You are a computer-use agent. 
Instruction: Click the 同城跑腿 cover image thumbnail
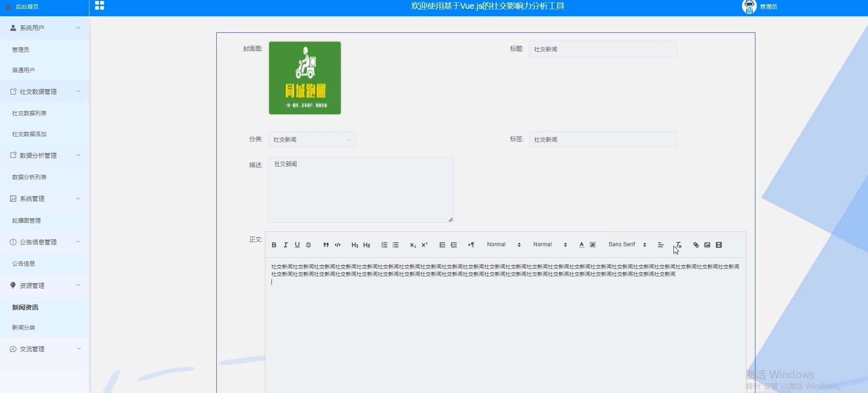coord(305,78)
